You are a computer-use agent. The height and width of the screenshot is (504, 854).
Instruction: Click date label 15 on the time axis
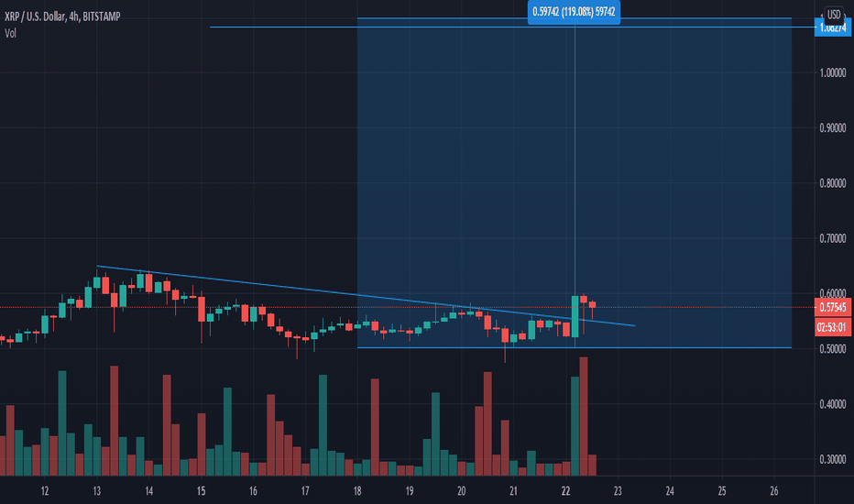tap(201, 491)
